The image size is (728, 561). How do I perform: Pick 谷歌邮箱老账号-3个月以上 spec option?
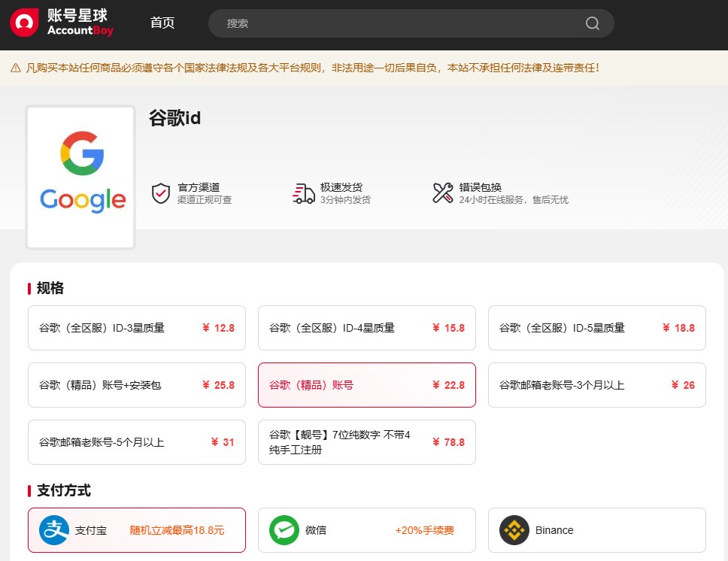point(597,385)
